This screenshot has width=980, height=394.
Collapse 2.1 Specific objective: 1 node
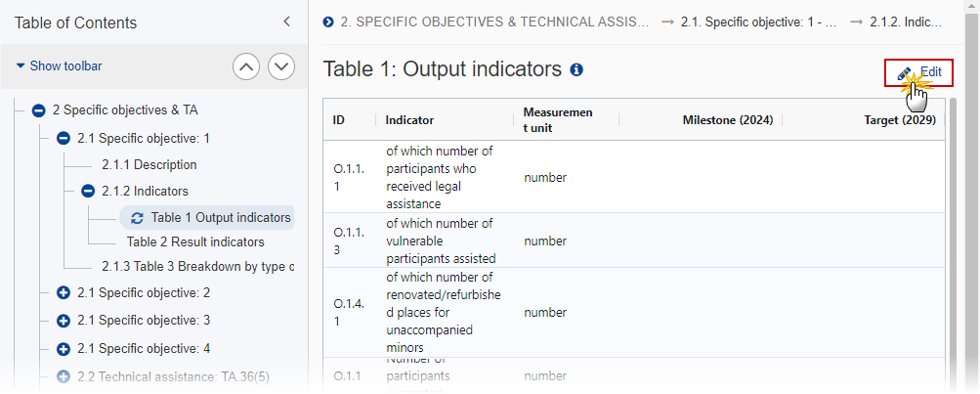click(x=64, y=138)
